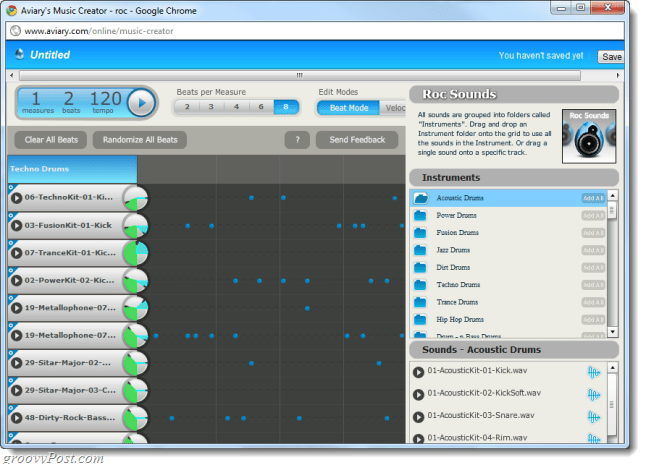The width and height of the screenshot is (645, 464).
Task: Preview 01-AcousticKit-02-KickSoft.wav sound
Action: pos(418,394)
